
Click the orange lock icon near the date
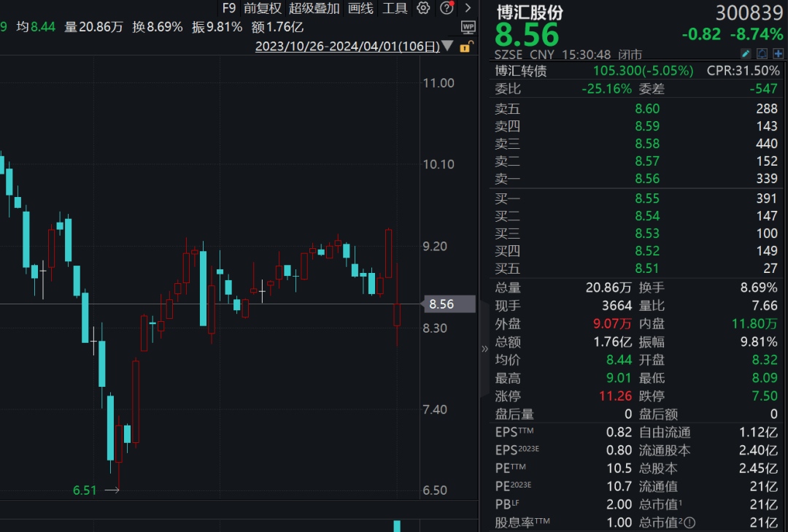pyautogui.click(x=465, y=46)
